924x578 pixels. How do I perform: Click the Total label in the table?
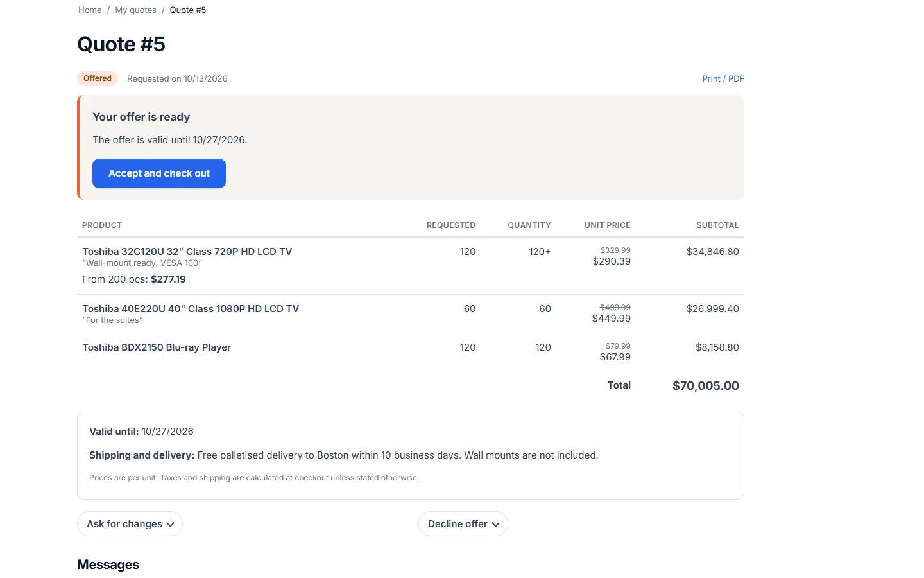pos(619,385)
